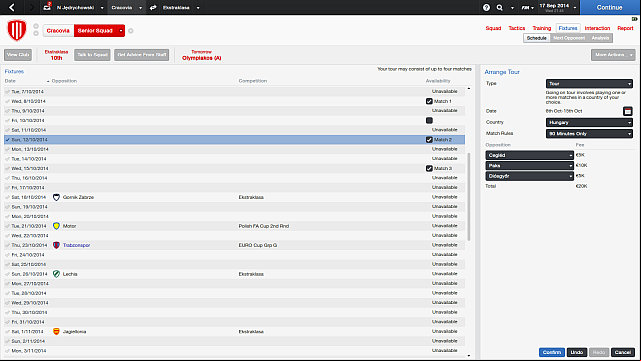
Task: Open the search magnifier icon
Action: click(500, 7)
